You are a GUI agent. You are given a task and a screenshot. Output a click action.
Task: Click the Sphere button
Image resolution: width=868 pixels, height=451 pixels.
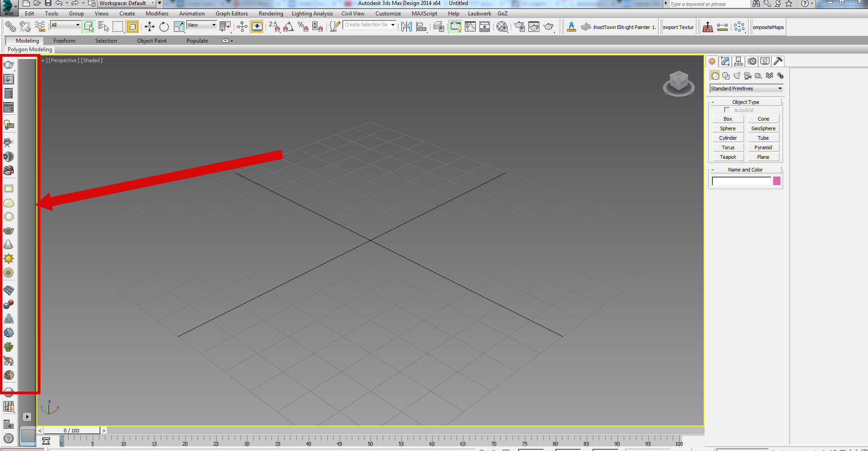point(728,128)
